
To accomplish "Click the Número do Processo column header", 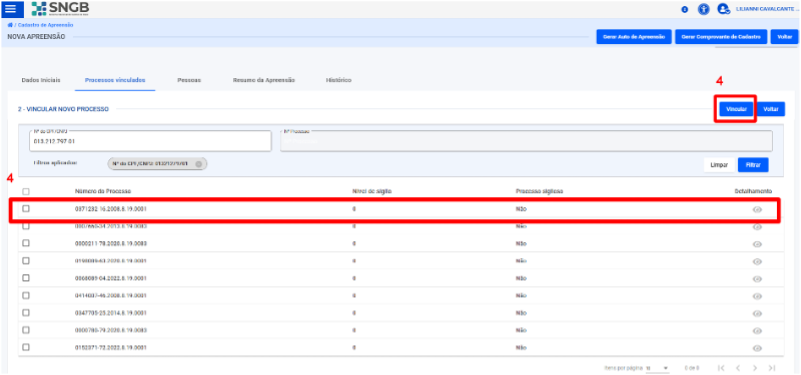I will click(103, 191).
